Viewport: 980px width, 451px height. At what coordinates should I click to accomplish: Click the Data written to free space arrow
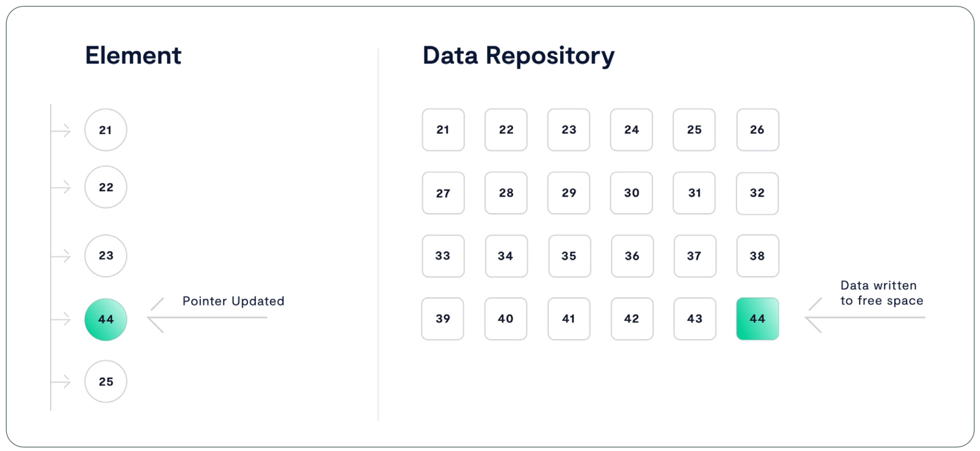point(865,318)
